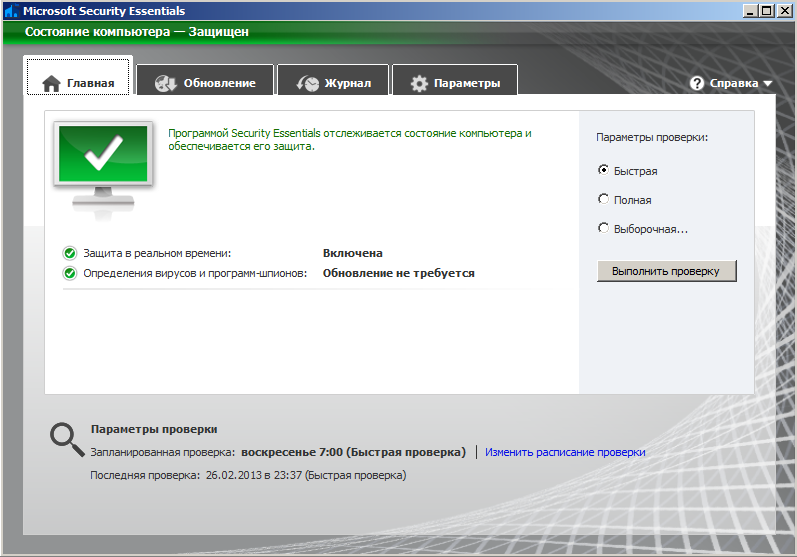The width and height of the screenshot is (797, 557).
Task: Click the gear icon on Параметры
Action: coord(419,83)
